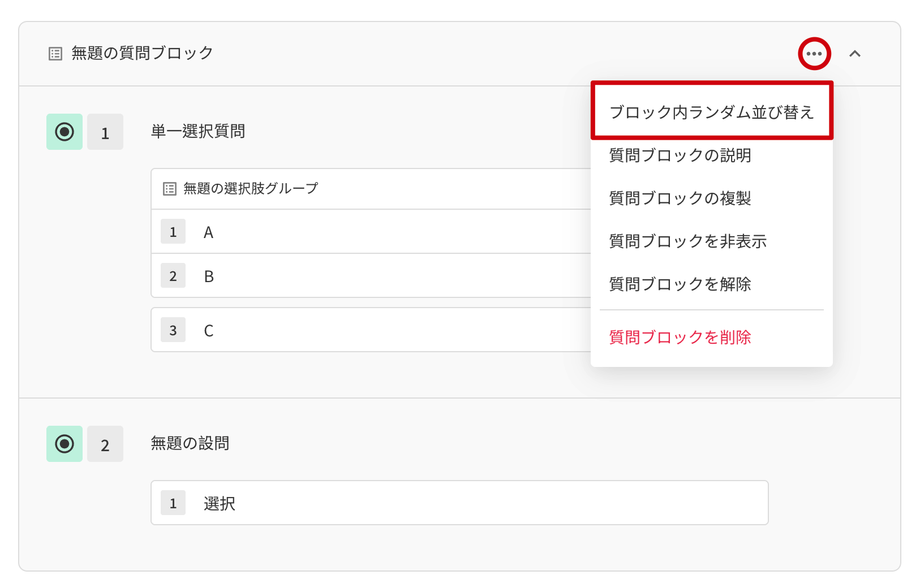Click the block list icon beside 無題の質問ブロック
This screenshot has width=920, height=588.
point(55,54)
